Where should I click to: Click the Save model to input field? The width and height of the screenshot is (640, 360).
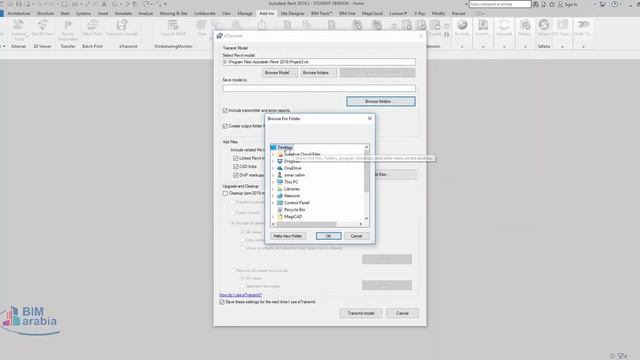click(319, 88)
